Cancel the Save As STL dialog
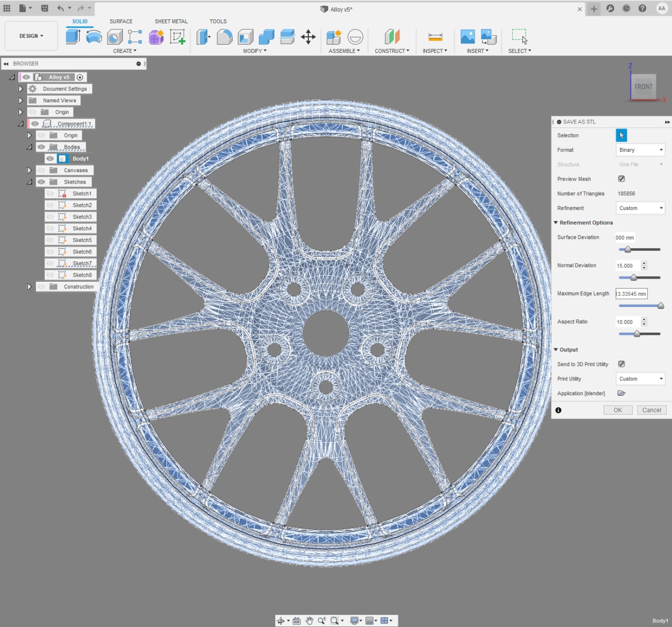 [x=652, y=410]
